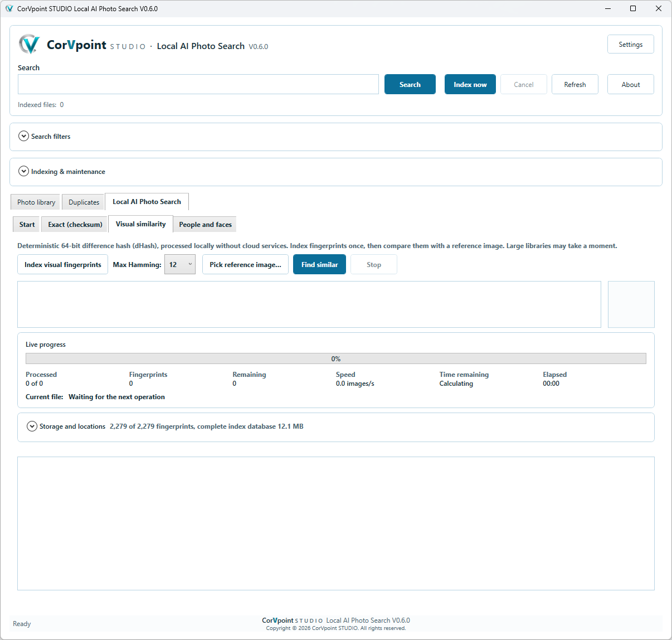Click the 'Indexed files: 0' text

tap(41, 104)
